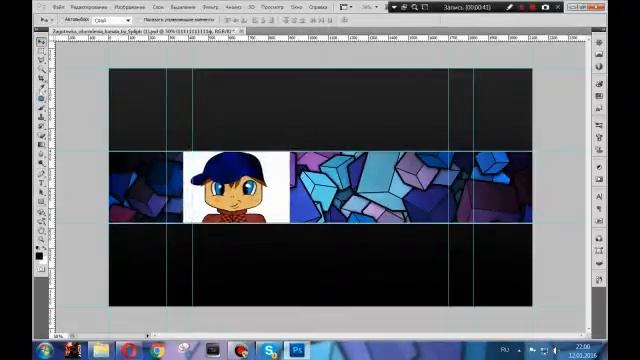Select the Zoom tool in the toolbox
The width and height of the screenshot is (640, 360).
click(41, 240)
